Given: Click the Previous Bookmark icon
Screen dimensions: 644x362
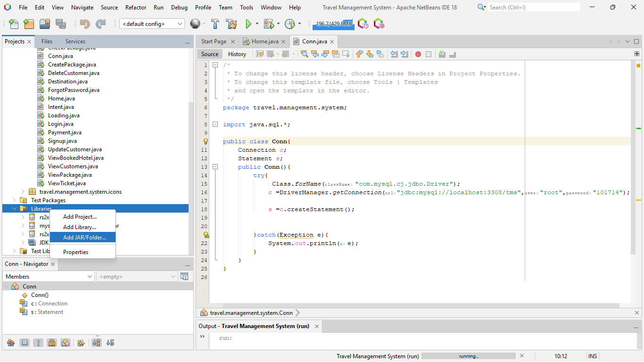Looking at the screenshot, I should (360, 54).
